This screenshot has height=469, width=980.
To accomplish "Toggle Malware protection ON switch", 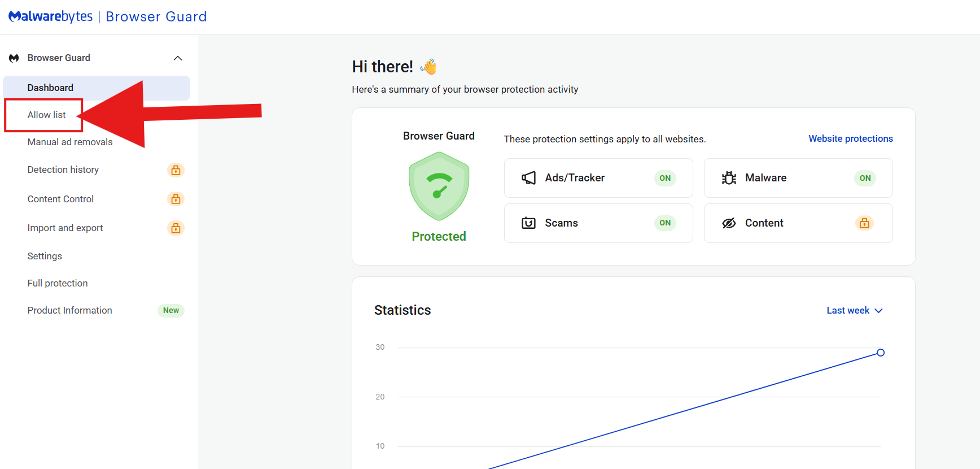I will point(865,178).
